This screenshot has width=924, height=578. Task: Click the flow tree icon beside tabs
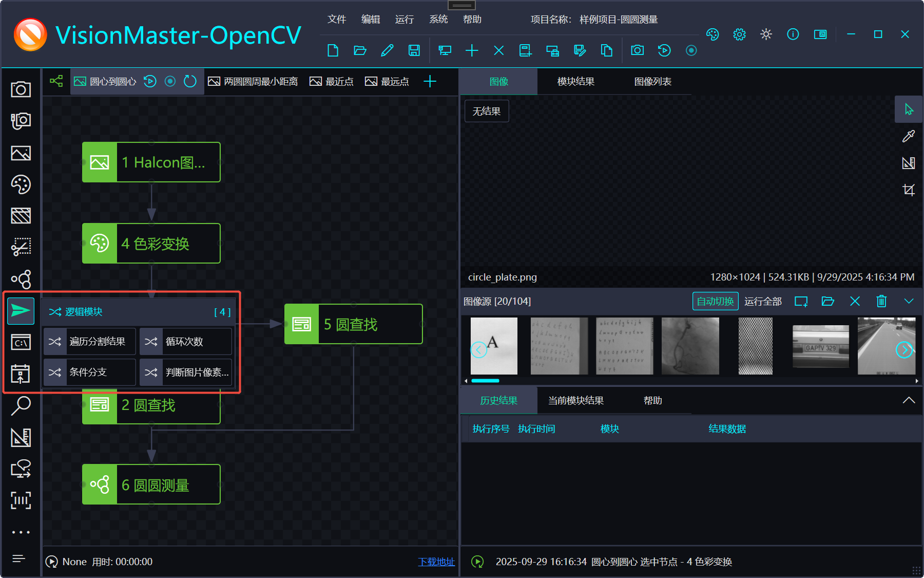point(56,81)
